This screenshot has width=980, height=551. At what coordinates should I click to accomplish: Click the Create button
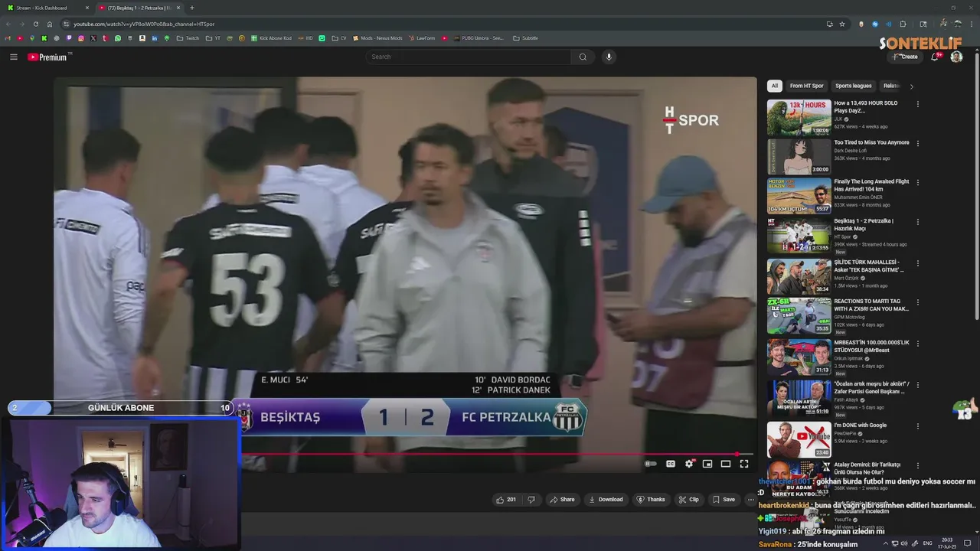pos(905,57)
